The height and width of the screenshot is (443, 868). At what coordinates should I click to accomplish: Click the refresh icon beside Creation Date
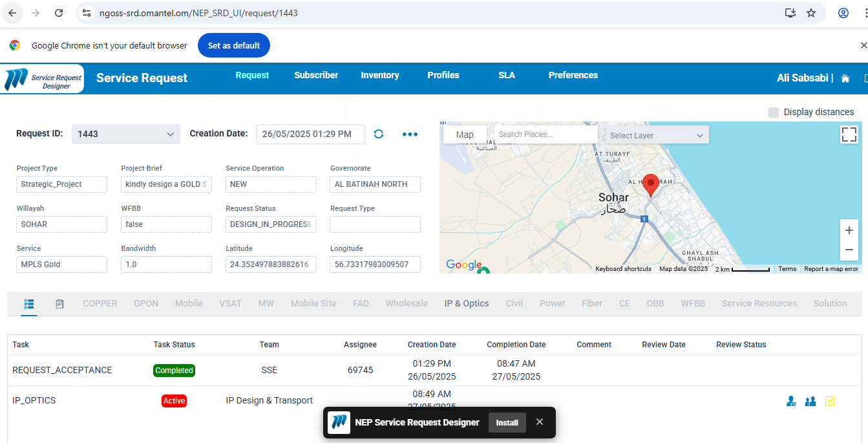(x=379, y=134)
